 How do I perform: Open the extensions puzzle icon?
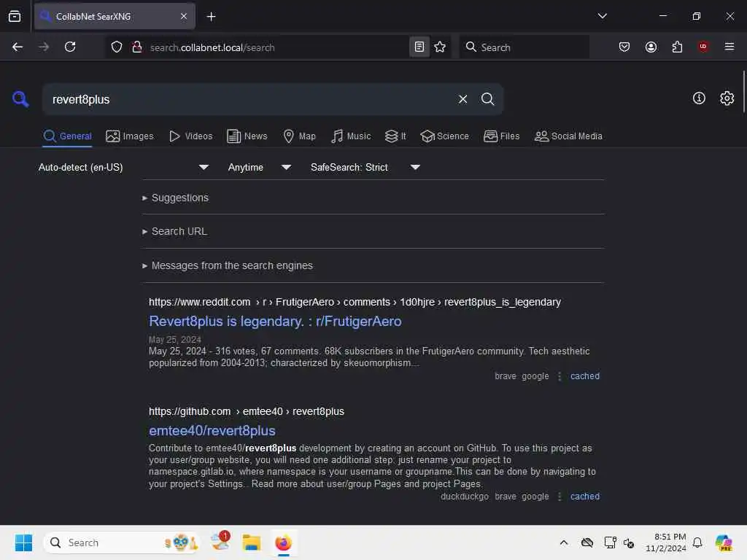(x=677, y=47)
